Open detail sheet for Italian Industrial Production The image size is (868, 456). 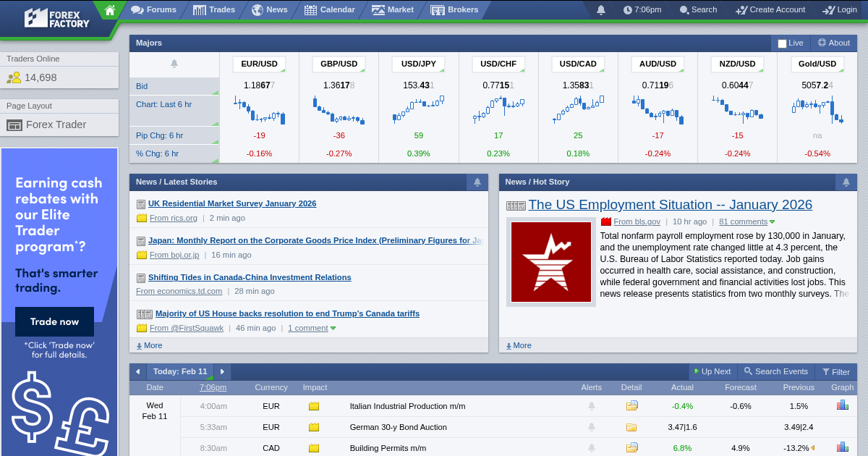tap(631, 406)
